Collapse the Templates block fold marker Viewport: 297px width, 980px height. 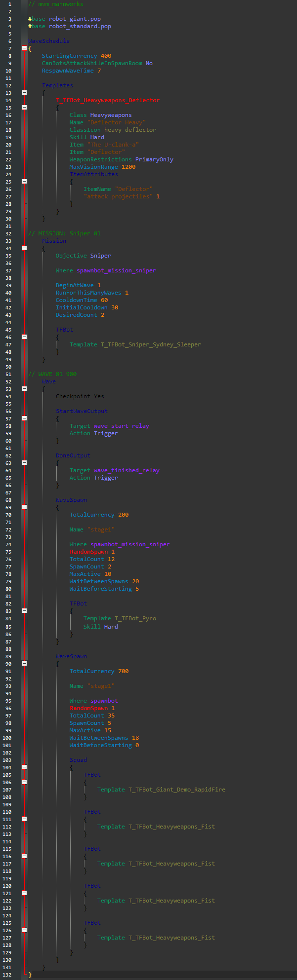coord(24,93)
